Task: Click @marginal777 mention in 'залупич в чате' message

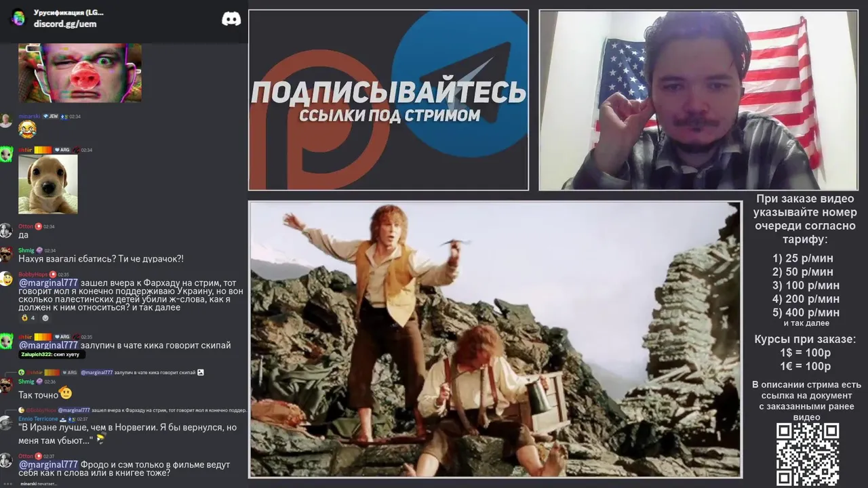Action: point(48,345)
